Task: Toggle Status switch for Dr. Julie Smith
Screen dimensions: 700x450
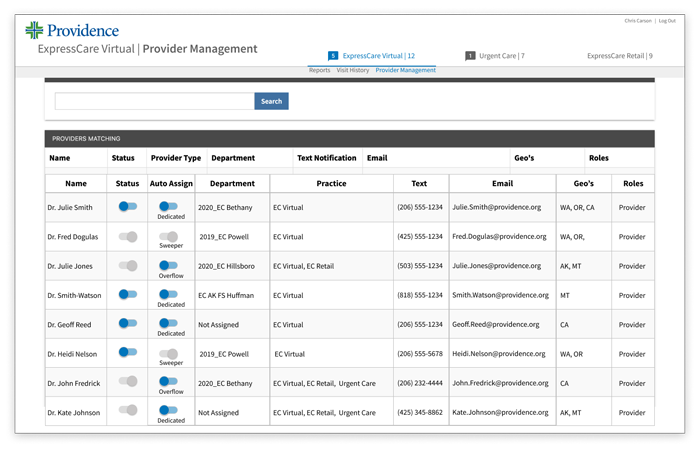Action: pyautogui.click(x=128, y=206)
